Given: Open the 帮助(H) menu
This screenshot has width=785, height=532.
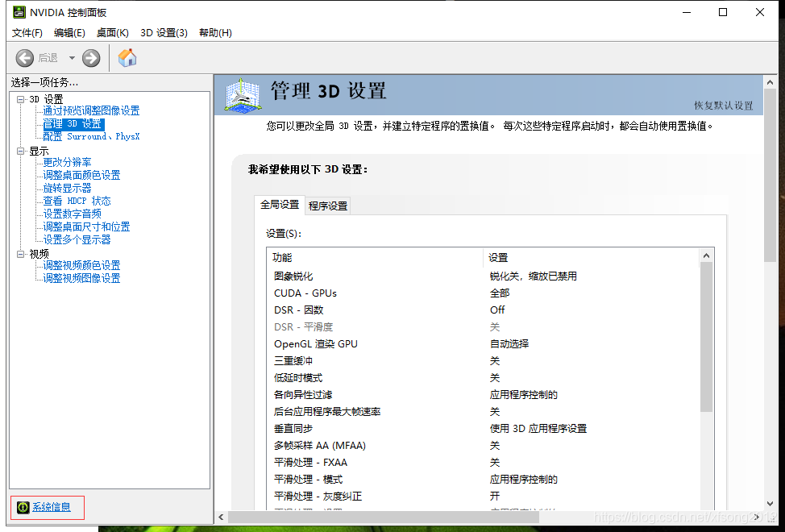Looking at the screenshot, I should (x=215, y=32).
